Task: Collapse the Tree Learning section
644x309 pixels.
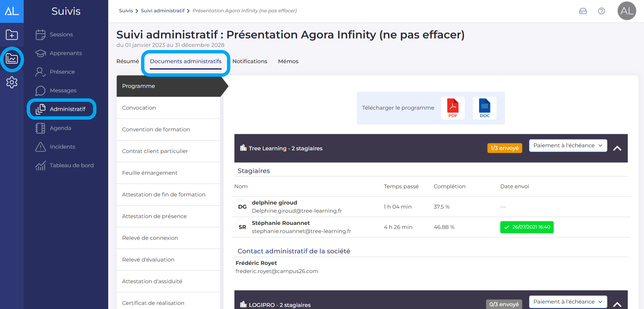Action: 617,148
